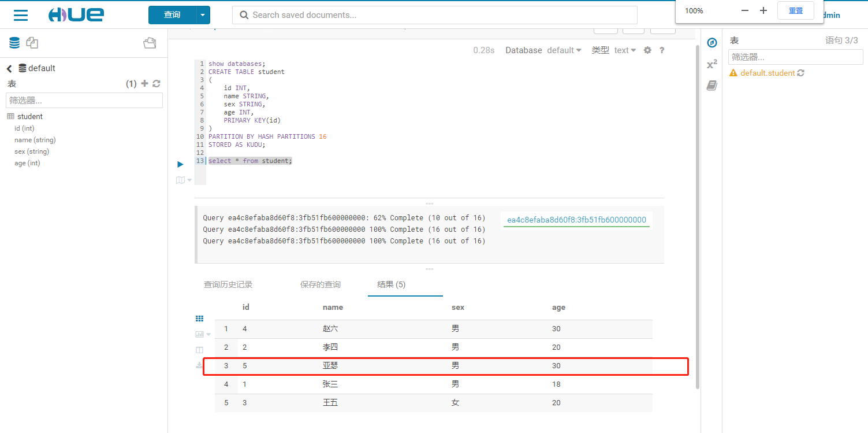Image resolution: width=868 pixels, height=433 pixels.
Task: Select the cell 张三
Action: 330,384
